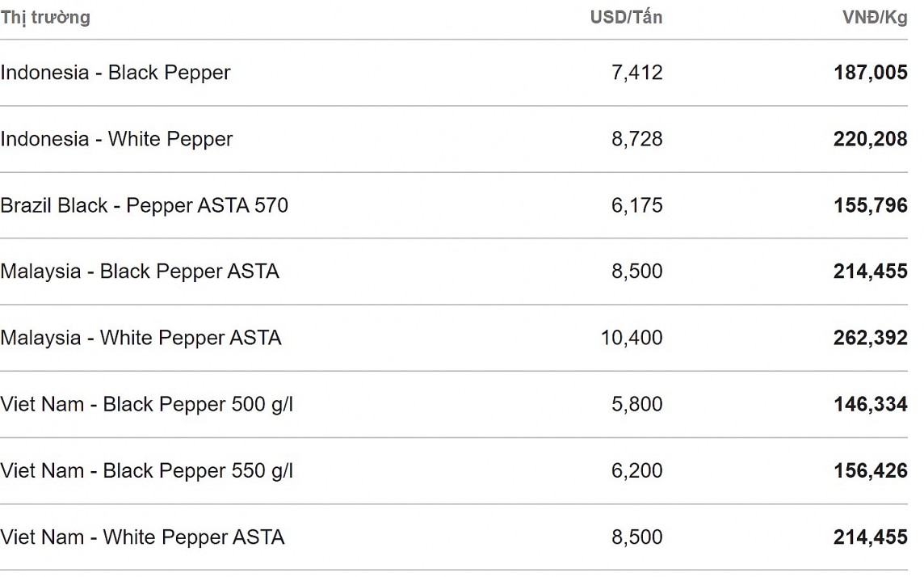Click the Thị trường column header
924x577 pixels.
coord(45,18)
